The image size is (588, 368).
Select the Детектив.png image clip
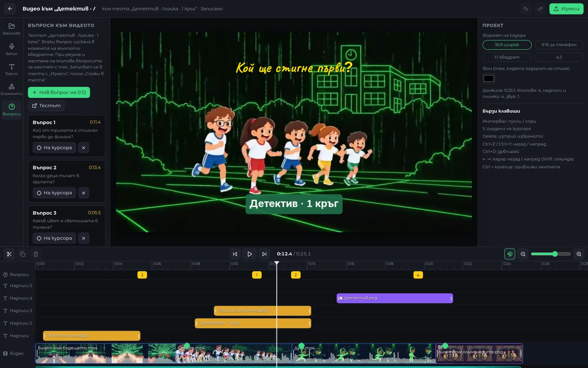click(395, 298)
